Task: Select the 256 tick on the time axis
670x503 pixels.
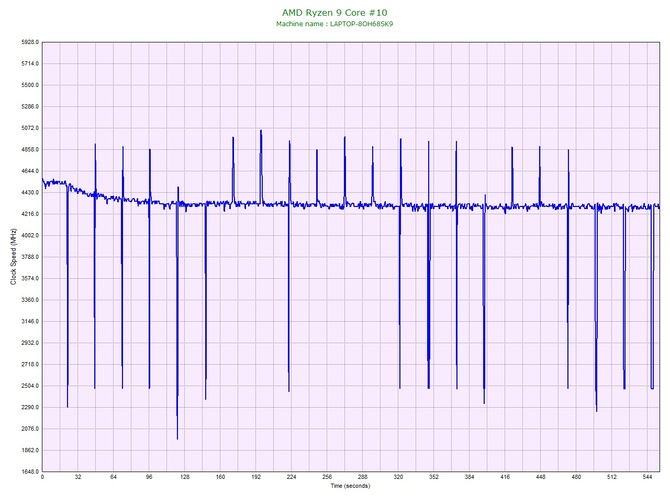Action: coord(327,478)
